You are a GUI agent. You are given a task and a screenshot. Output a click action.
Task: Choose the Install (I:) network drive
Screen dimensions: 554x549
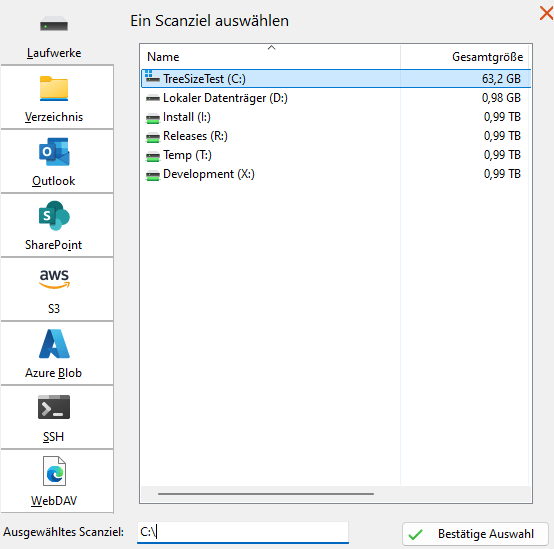[x=336, y=117]
